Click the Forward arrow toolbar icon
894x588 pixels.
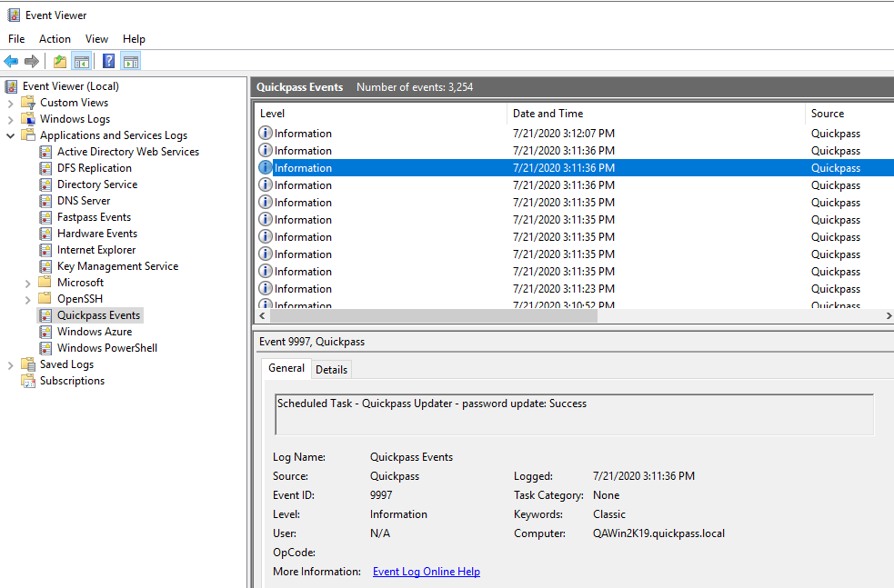tap(32, 61)
